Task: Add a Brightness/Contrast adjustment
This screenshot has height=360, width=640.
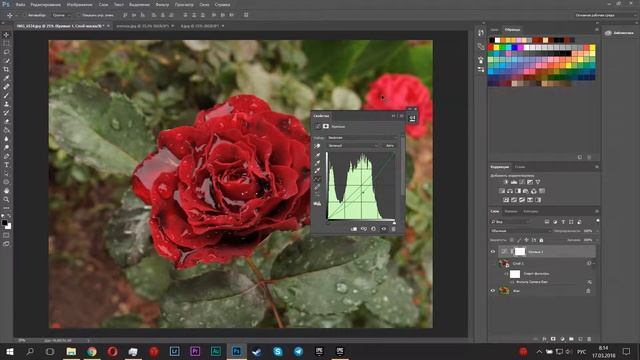Action: (506, 182)
